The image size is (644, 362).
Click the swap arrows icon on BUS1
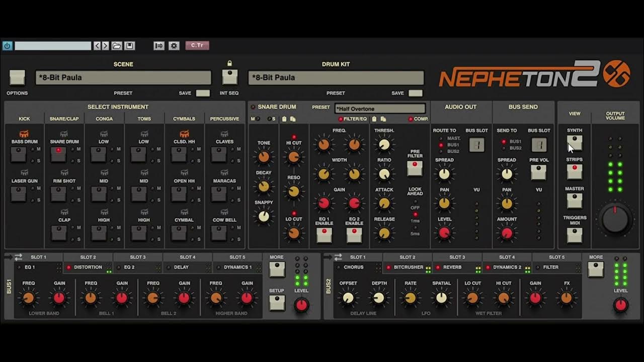(x=18, y=257)
